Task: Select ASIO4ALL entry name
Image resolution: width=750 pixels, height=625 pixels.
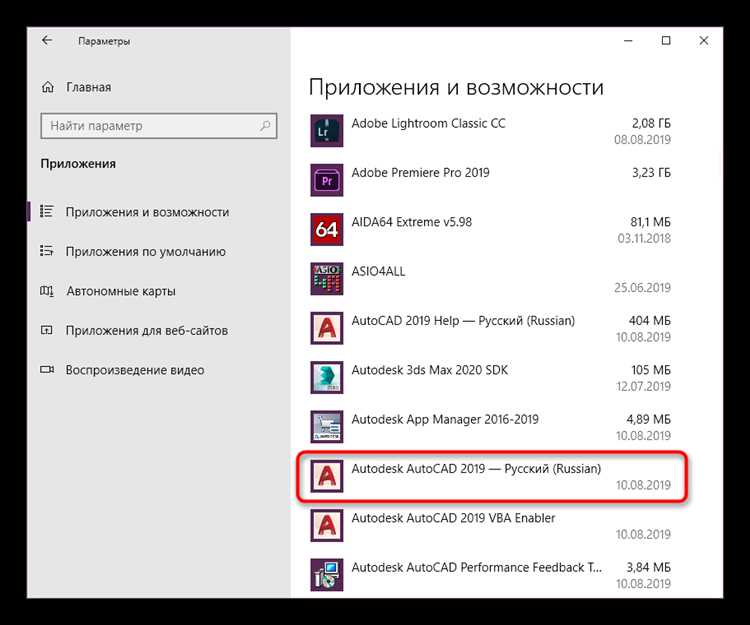Action: tap(378, 271)
